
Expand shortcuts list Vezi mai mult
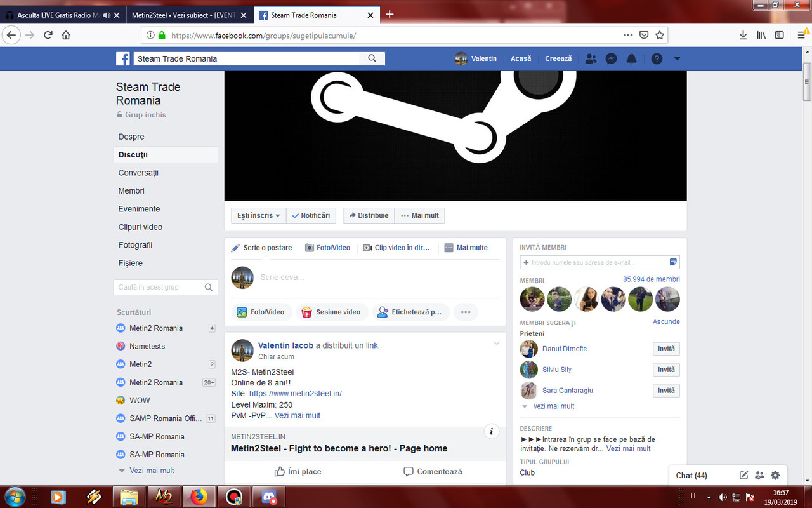click(152, 471)
